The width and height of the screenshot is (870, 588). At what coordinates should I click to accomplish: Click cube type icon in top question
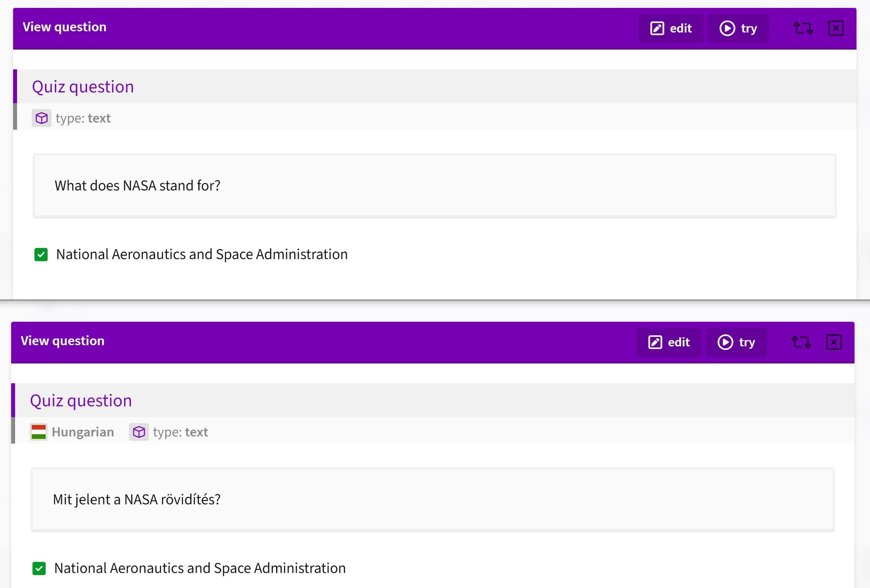[41, 118]
